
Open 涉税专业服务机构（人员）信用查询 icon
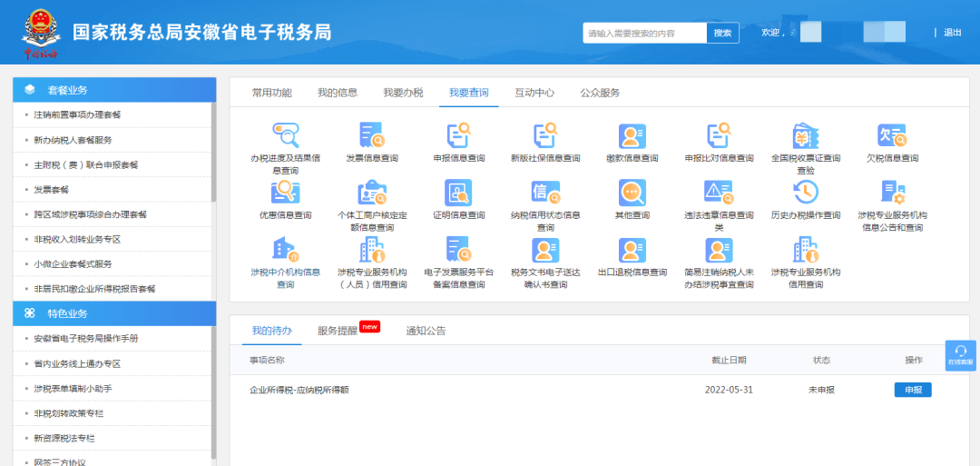point(372,250)
